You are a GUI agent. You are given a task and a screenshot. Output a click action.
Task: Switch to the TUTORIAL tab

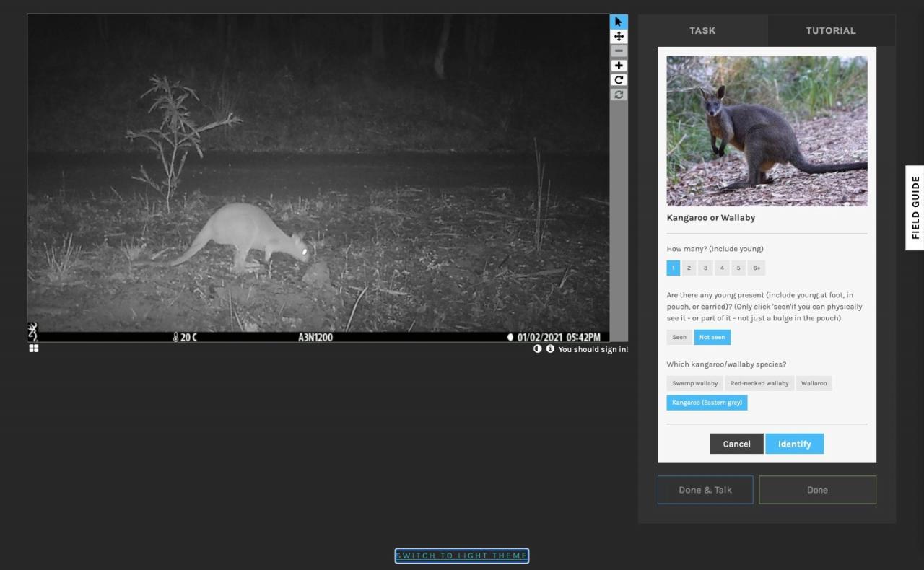tap(831, 30)
